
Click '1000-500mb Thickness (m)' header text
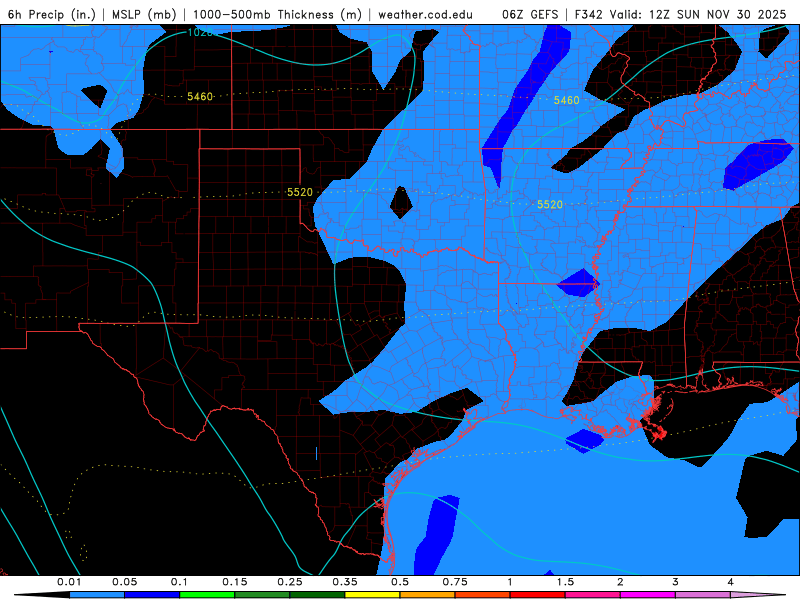coord(277,14)
